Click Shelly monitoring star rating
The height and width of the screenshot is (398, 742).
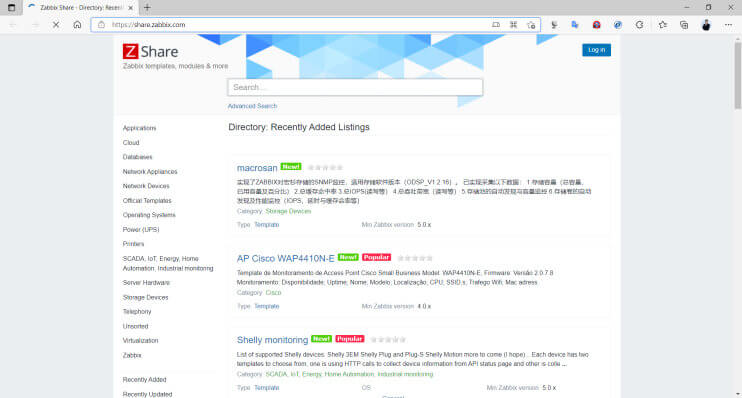tap(388, 340)
